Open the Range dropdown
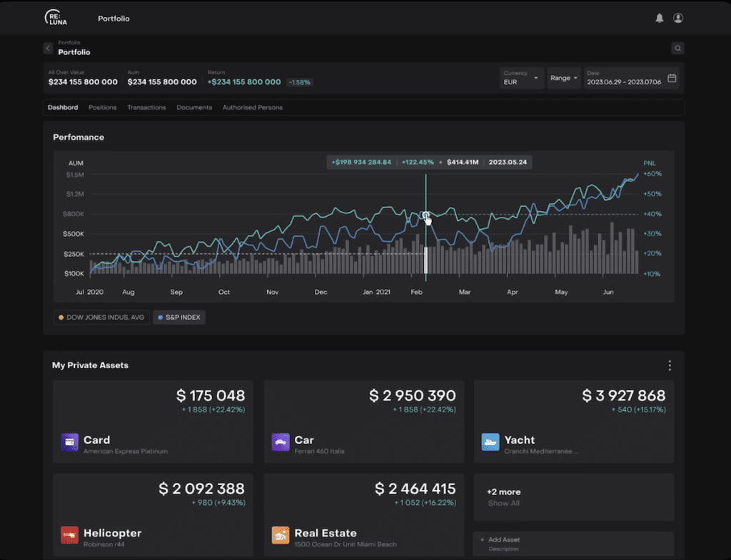Image resolution: width=731 pixels, height=560 pixels. [x=564, y=78]
